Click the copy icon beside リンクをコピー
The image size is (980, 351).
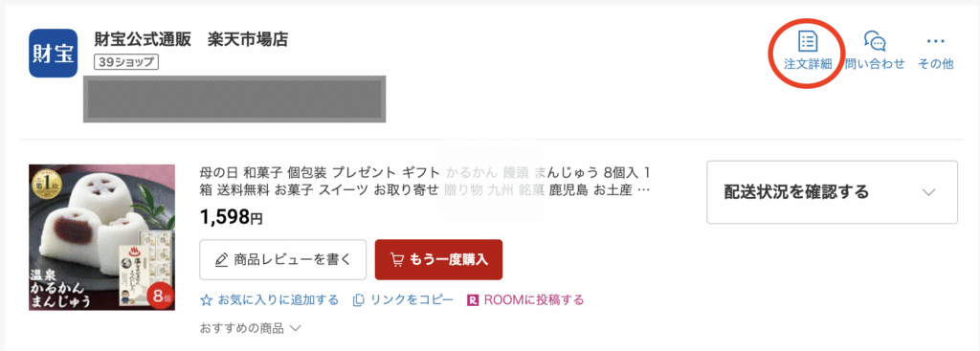pyautogui.click(x=359, y=300)
